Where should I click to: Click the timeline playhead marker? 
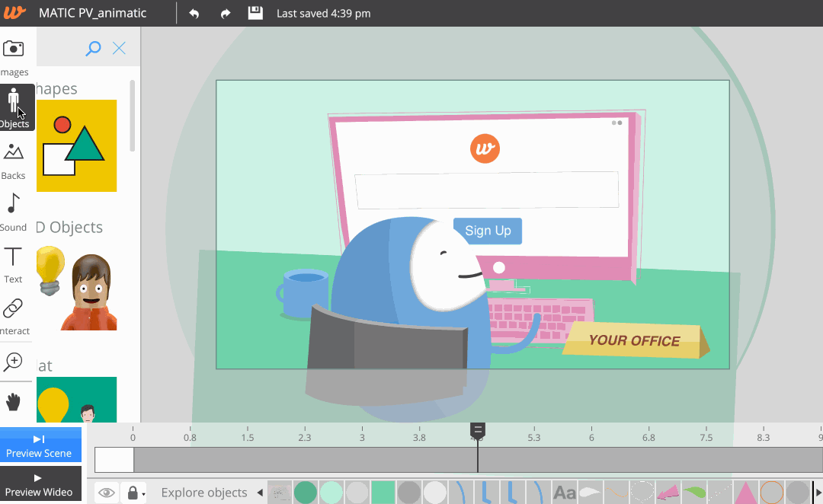tap(478, 432)
